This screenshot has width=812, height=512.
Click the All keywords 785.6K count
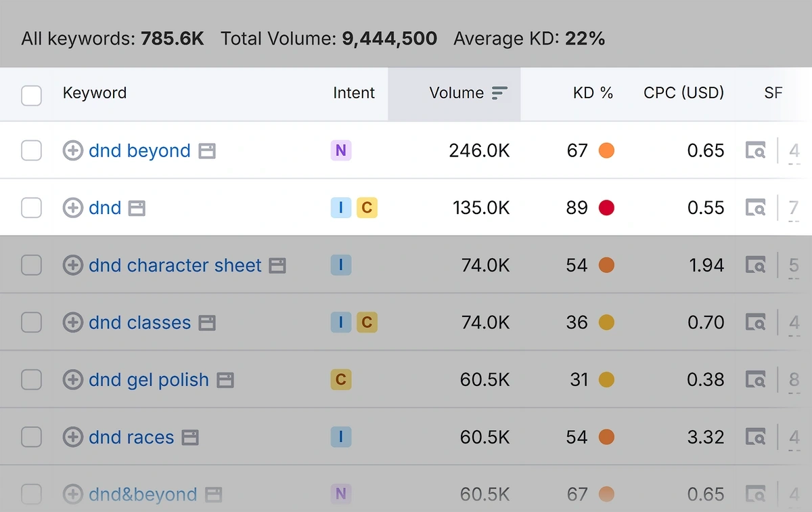173,39
